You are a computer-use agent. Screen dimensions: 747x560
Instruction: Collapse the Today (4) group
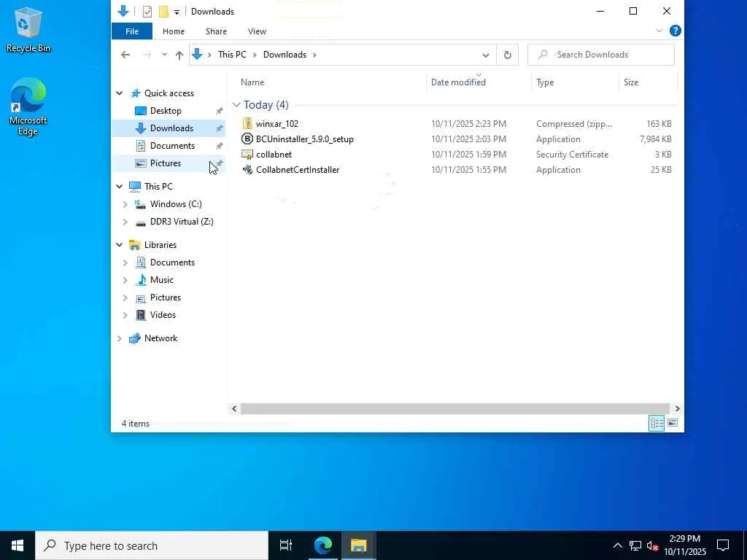tap(236, 105)
